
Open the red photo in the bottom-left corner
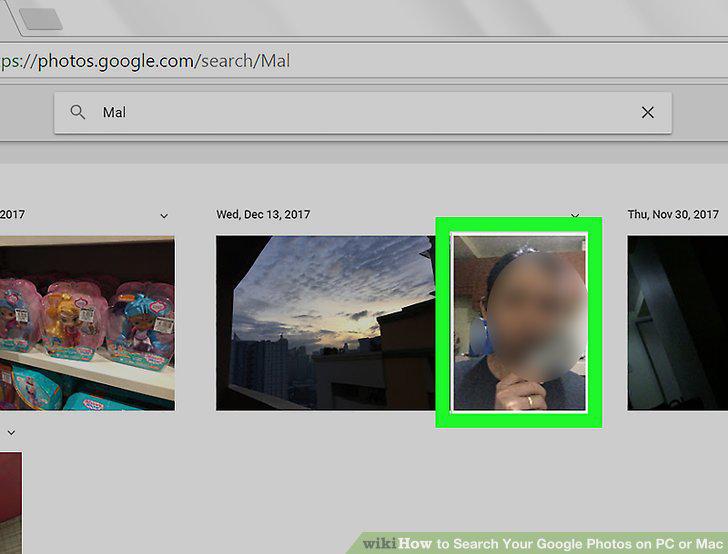tap(11, 503)
